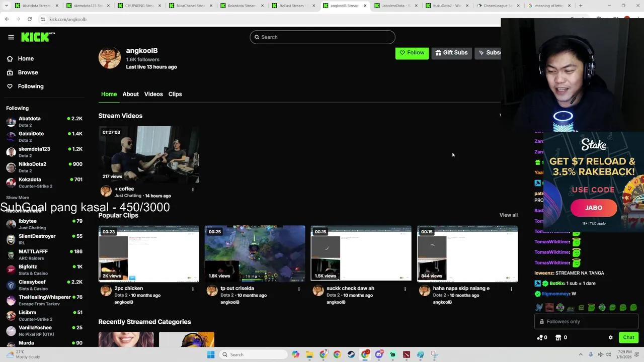Play the 'tp out criselda' clip

[x=255, y=253]
